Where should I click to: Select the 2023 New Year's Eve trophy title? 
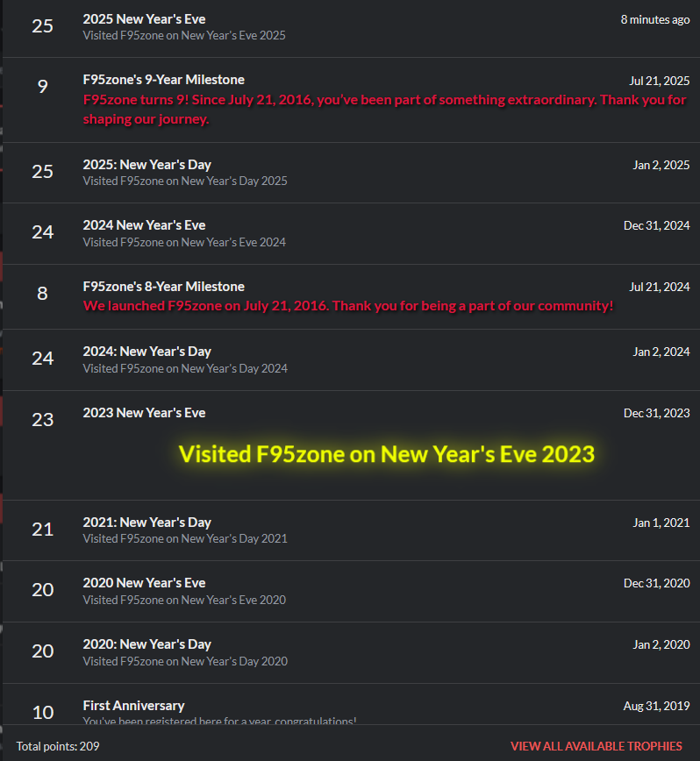(x=144, y=413)
